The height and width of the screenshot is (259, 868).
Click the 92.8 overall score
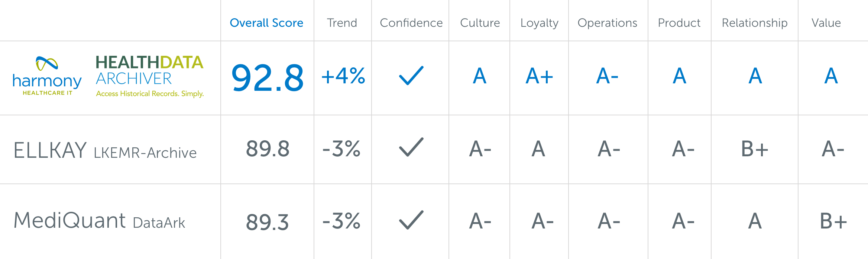coord(267,78)
